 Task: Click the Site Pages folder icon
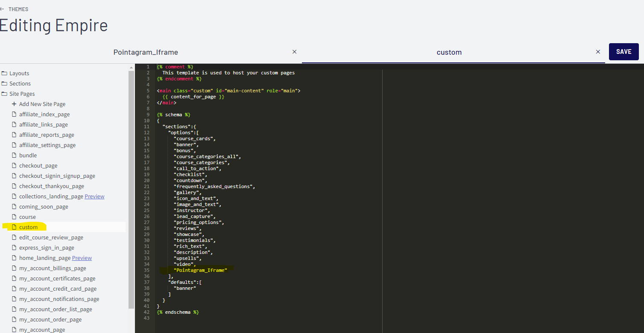(x=4, y=94)
